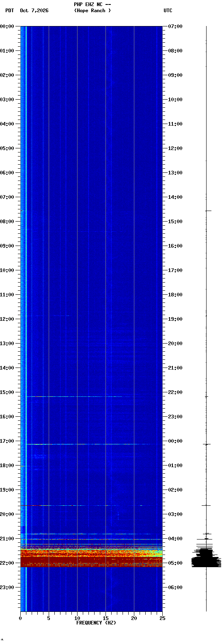The image size is (224, 644).
Task: Click the 25 Hz frequency tick label
Action: coord(162,618)
